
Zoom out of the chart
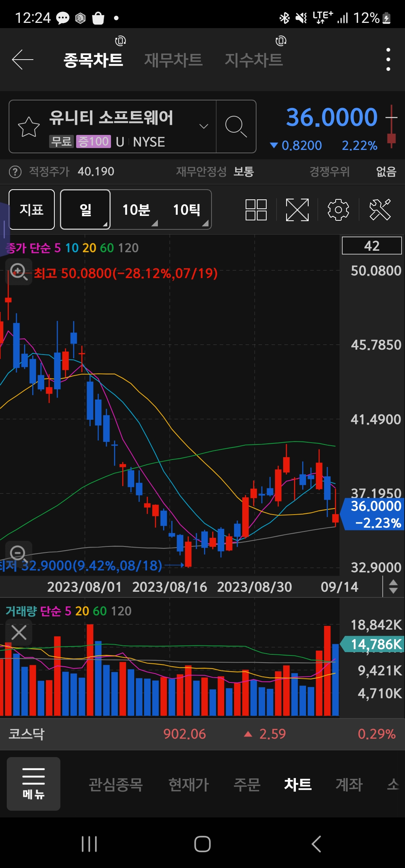click(18, 553)
